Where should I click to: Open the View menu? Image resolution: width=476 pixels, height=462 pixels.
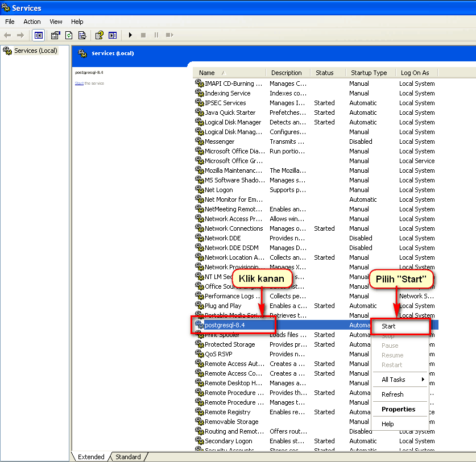coord(56,22)
